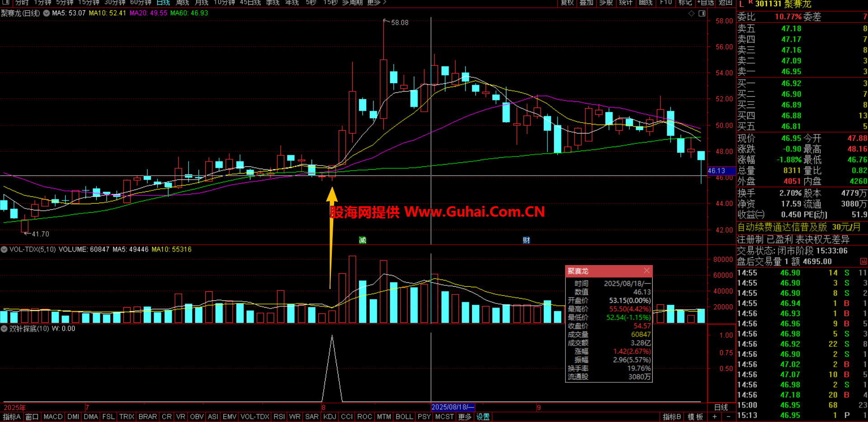Image resolution: width=868 pixels, height=422 pixels.
Task: Click the 财 marker icon on chart
Action: (x=526, y=240)
